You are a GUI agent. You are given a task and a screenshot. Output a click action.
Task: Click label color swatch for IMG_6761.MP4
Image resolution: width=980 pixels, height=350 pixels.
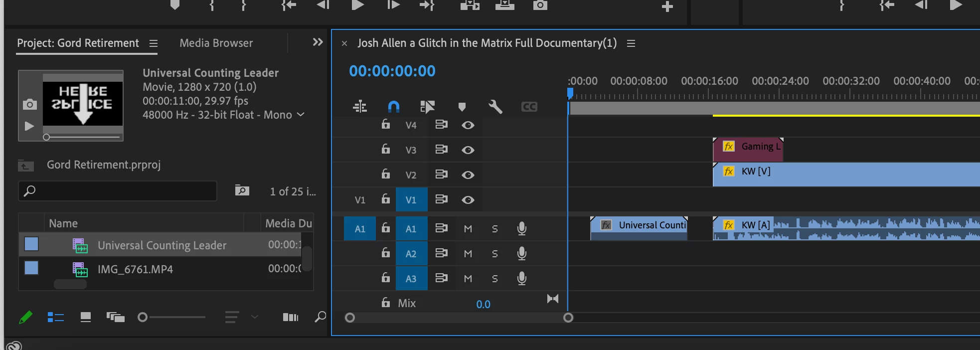[31, 268]
